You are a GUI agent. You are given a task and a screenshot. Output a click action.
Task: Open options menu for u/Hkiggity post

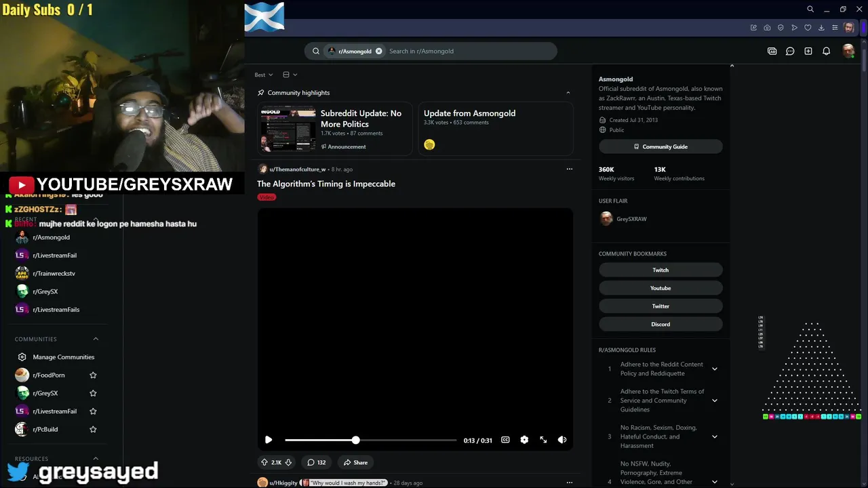point(569,483)
